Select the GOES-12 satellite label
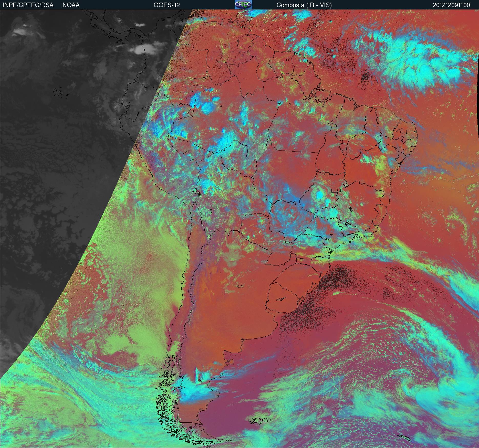Screen dimensions: 479x448 coord(166,5)
